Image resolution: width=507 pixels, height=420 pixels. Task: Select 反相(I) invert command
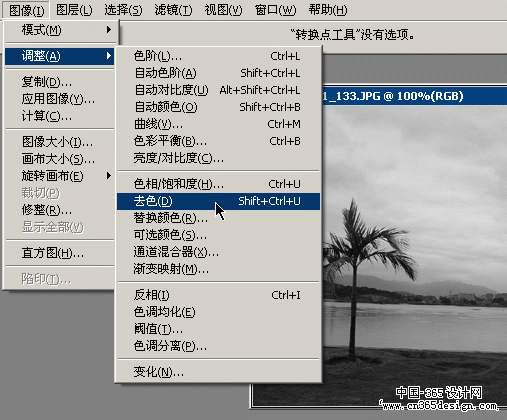218,295
